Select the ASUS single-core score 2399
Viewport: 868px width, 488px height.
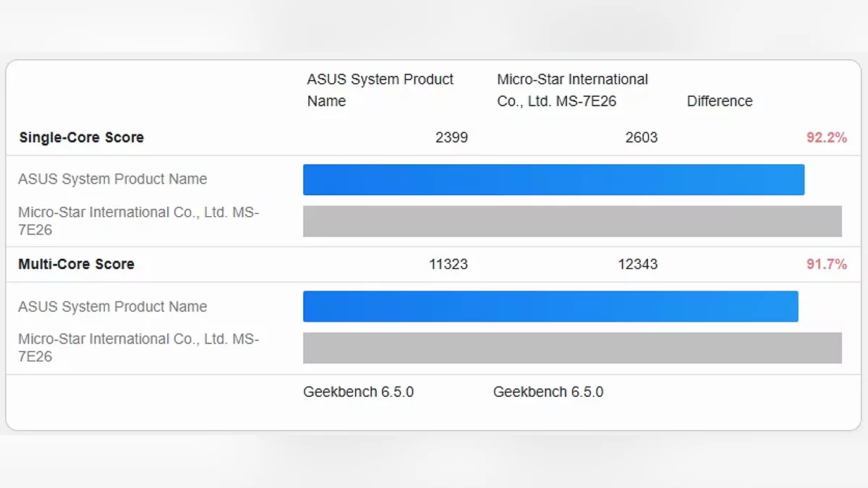tap(451, 137)
